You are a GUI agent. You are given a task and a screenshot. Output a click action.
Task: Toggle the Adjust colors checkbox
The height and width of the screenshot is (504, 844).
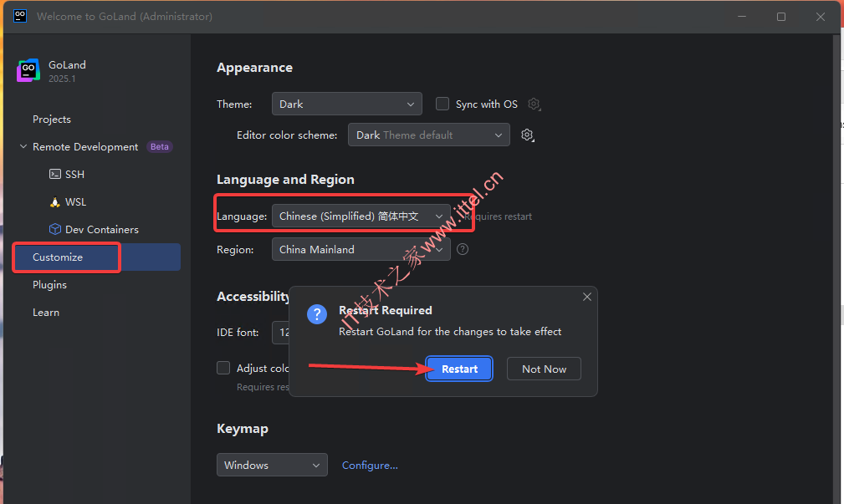point(223,368)
